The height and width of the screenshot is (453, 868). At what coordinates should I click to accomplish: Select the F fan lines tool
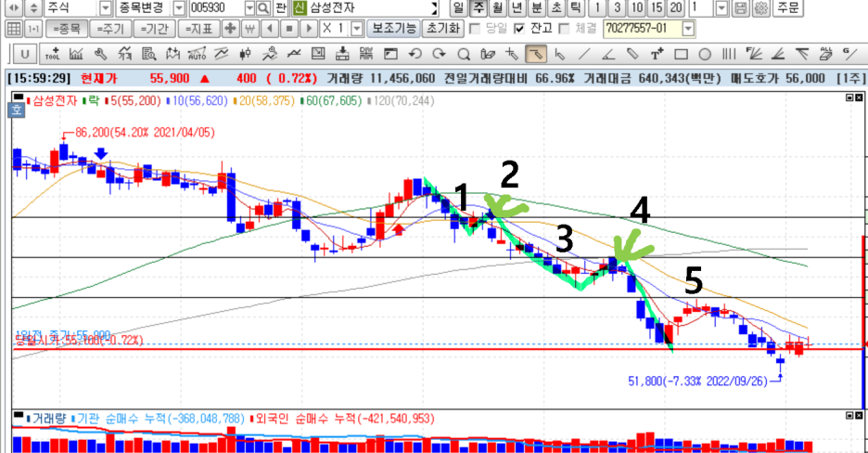(753, 54)
